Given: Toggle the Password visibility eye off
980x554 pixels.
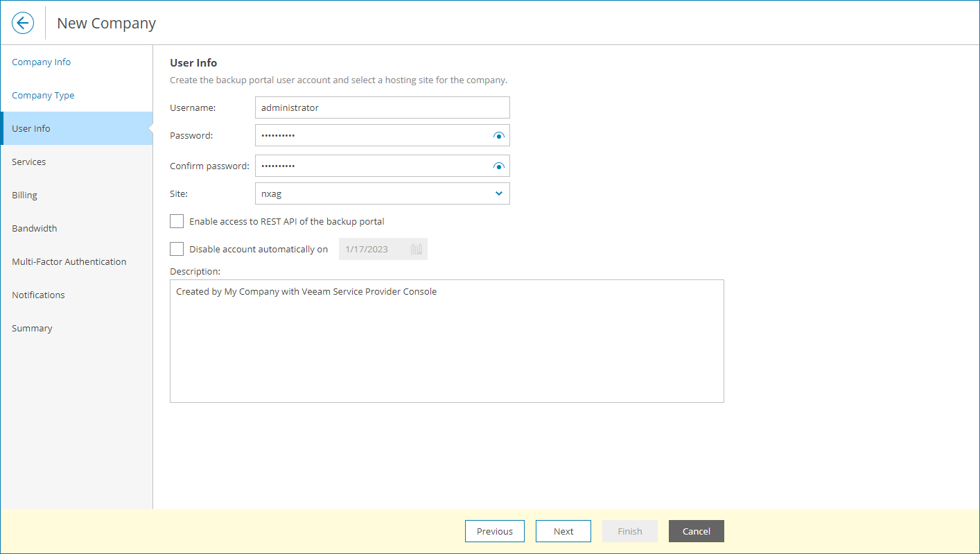Looking at the screenshot, I should (498, 136).
